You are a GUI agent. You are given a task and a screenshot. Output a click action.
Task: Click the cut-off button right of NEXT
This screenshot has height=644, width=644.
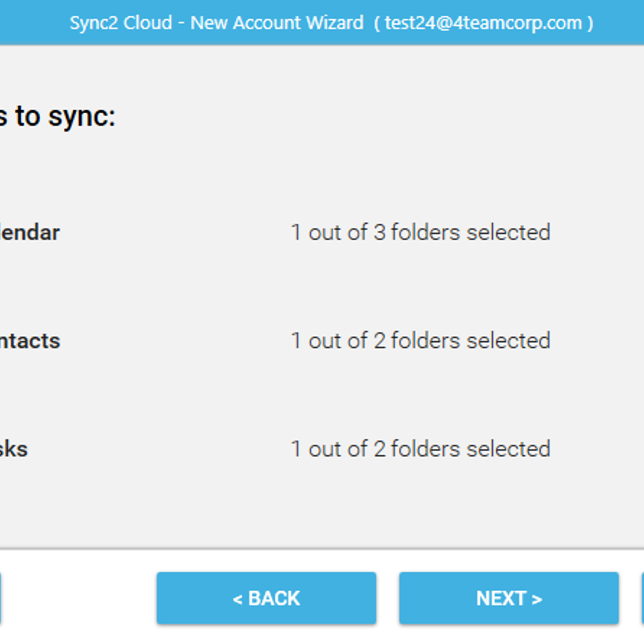pos(643,598)
